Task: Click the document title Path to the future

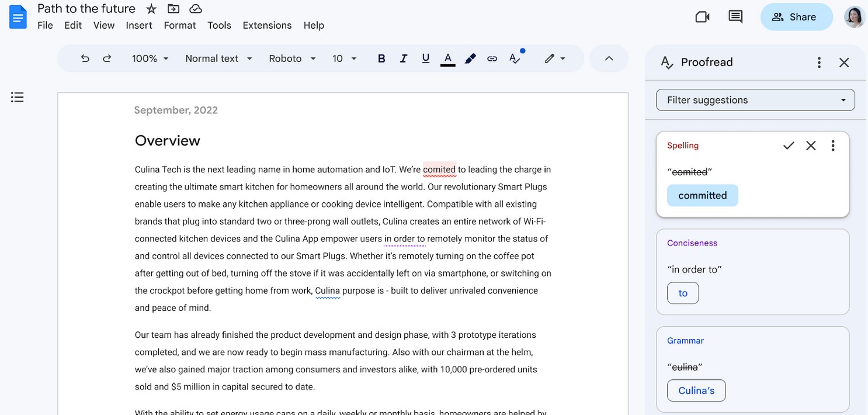Action: [86, 9]
